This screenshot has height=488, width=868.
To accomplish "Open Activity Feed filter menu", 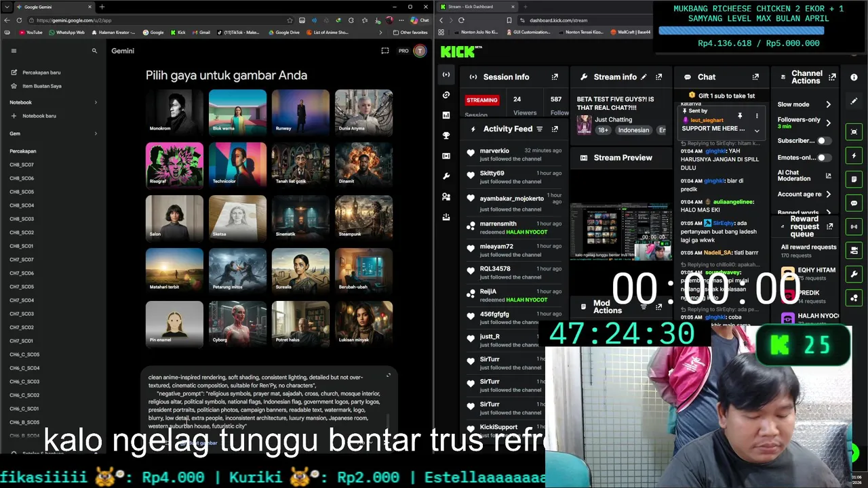I will coord(540,129).
